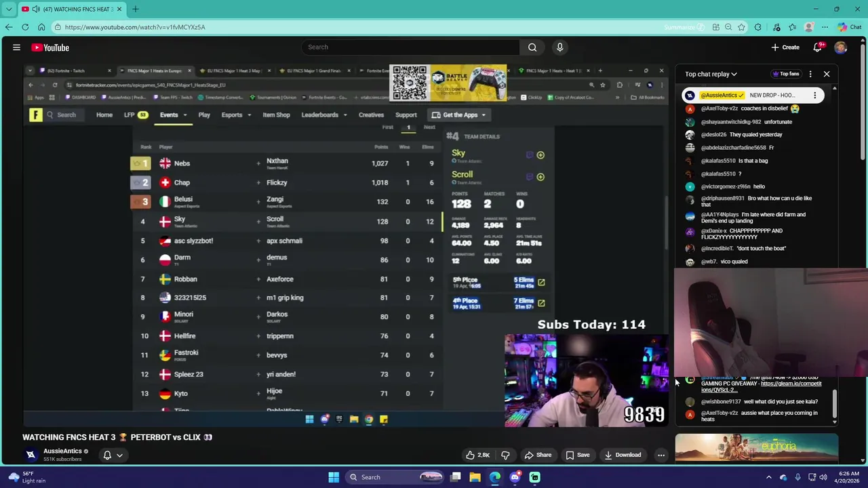This screenshot has height=488, width=868.
Task: Click Play in Fortnite Tracker nav
Action: pos(204,115)
